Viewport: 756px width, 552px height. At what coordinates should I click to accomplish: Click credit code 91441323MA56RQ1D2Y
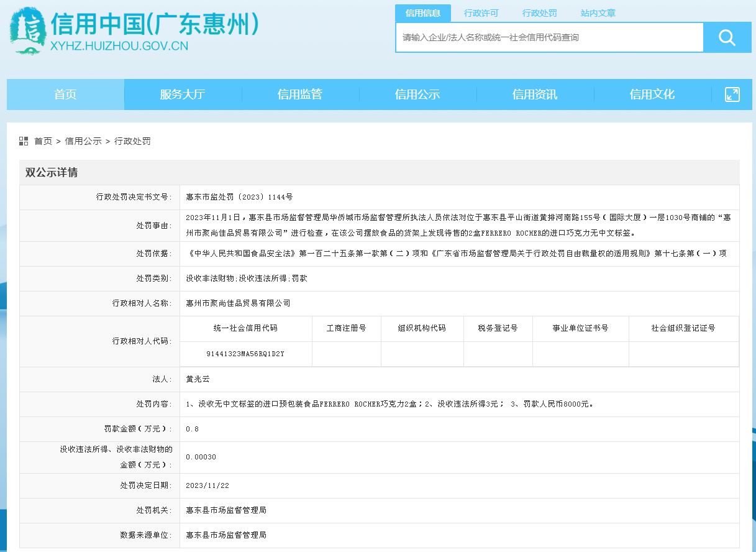pos(245,354)
